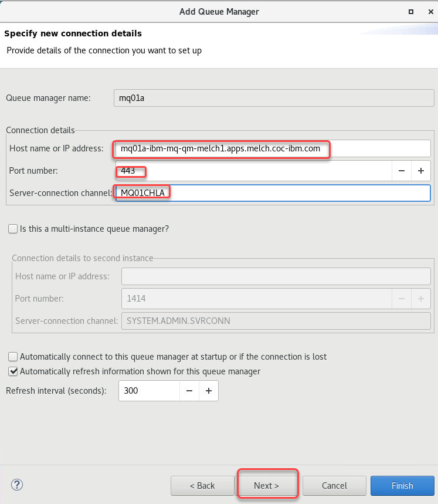Image resolution: width=438 pixels, height=504 pixels.
Task: Decrease Port number with minus button
Action: [x=402, y=171]
